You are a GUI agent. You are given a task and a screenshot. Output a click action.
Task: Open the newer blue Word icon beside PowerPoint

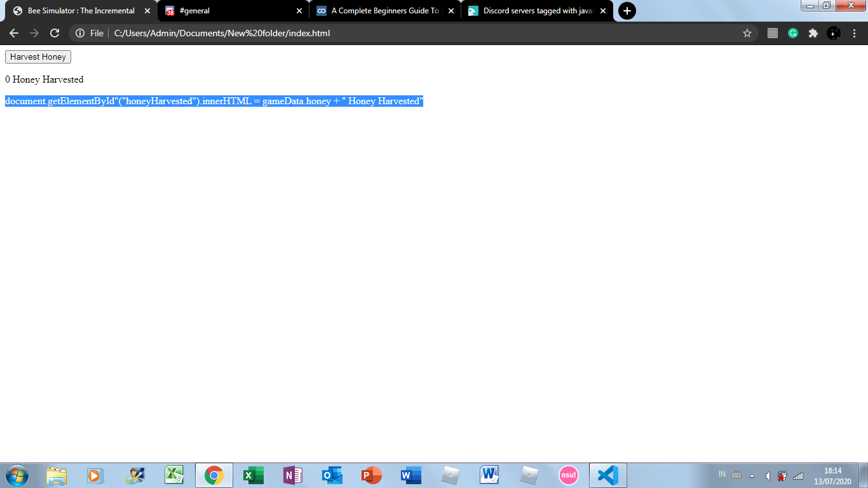click(x=410, y=475)
